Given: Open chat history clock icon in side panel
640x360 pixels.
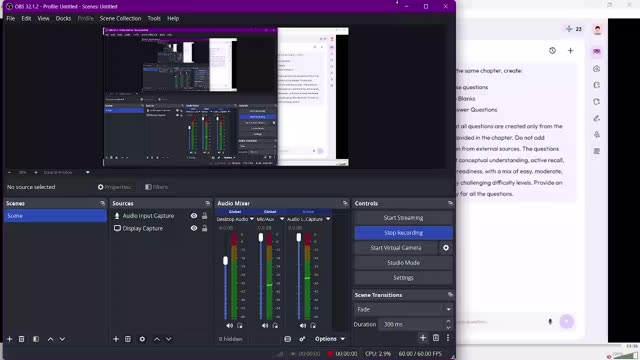Looking at the screenshot, I should (552, 51).
